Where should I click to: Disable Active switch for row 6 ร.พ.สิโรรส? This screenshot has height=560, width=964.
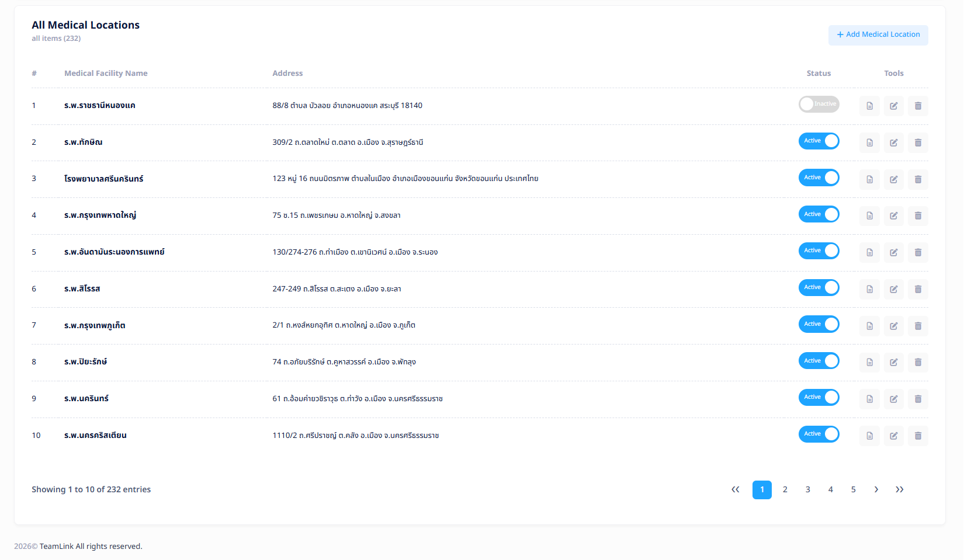tap(819, 287)
